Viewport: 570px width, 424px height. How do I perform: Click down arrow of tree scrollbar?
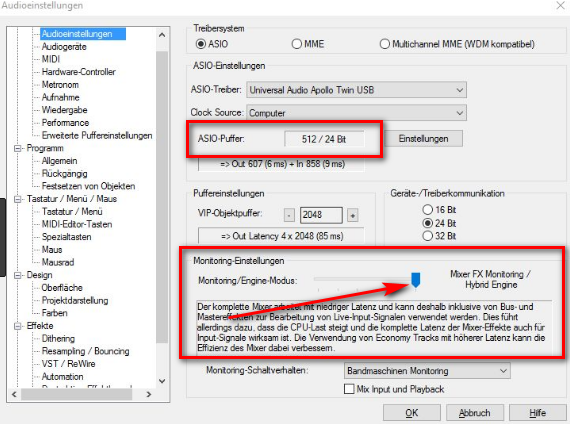[162, 381]
